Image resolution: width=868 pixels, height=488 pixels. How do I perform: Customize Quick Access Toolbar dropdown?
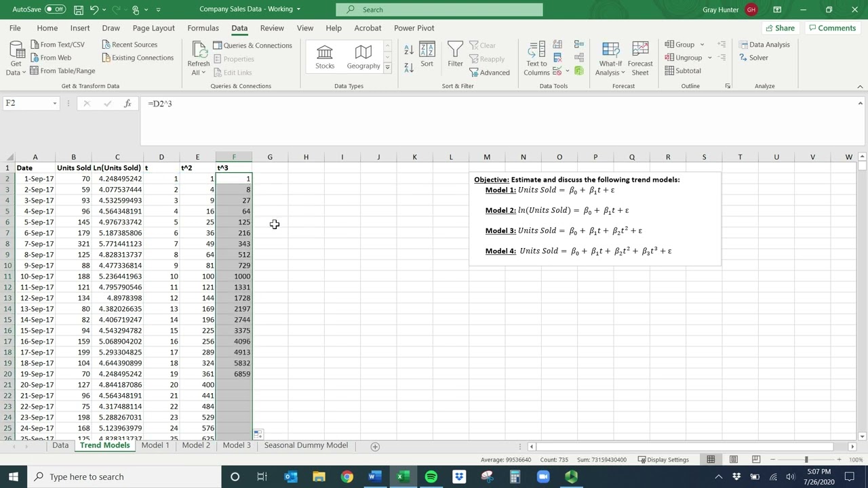point(159,9)
